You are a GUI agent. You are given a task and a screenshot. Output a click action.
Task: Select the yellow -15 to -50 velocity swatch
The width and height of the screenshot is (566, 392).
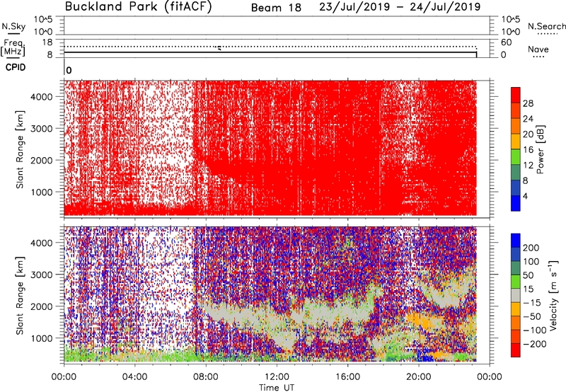coord(516,309)
